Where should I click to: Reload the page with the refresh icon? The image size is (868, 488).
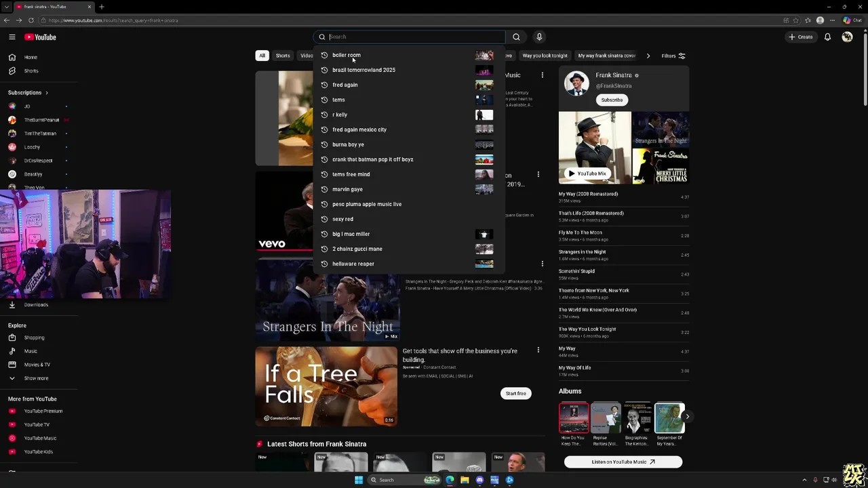coord(31,20)
